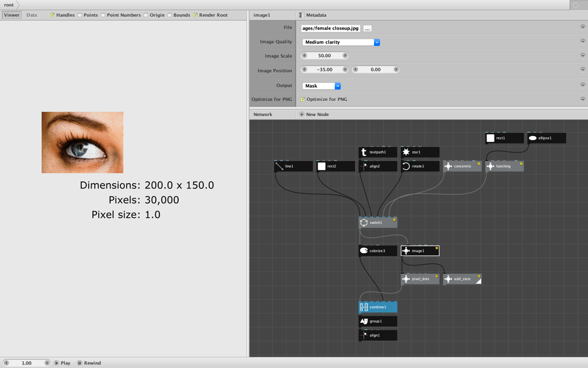Click the rotate1 node circular arrow icon
Viewport: 588px width, 368px height.
click(406, 166)
